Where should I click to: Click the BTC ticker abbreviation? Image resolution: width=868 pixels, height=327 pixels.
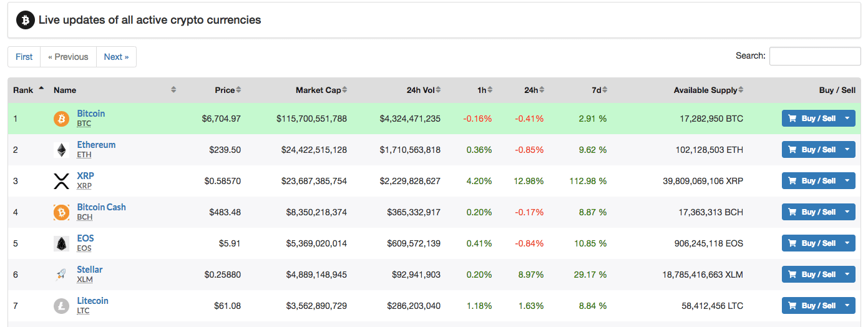pos(84,124)
